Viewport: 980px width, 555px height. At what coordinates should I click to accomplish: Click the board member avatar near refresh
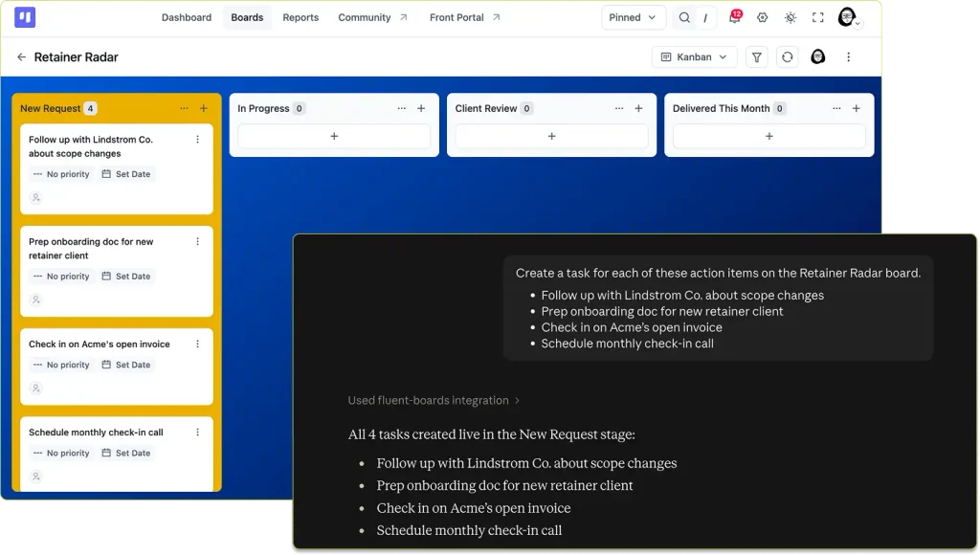pos(817,56)
